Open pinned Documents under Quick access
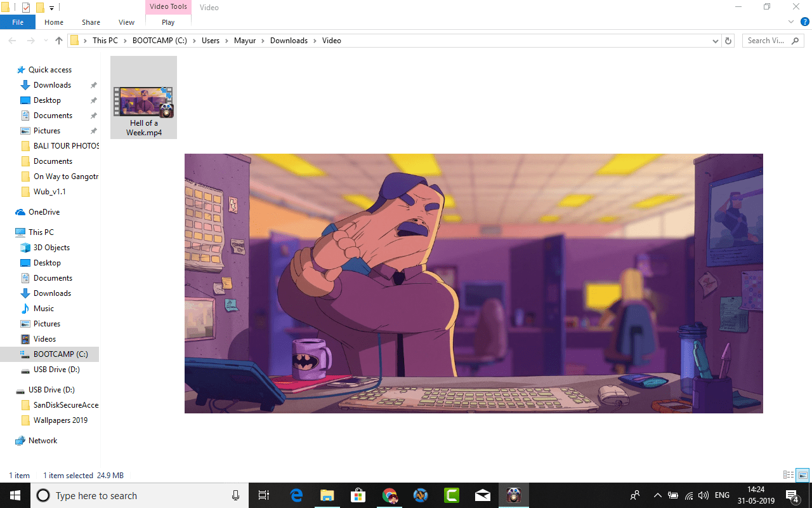 pyautogui.click(x=53, y=116)
